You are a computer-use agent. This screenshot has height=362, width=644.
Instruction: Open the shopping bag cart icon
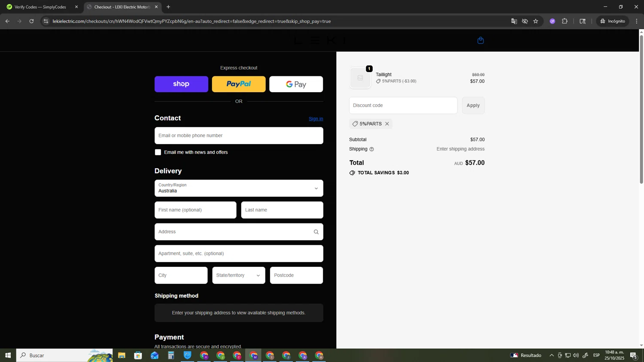[x=480, y=40]
